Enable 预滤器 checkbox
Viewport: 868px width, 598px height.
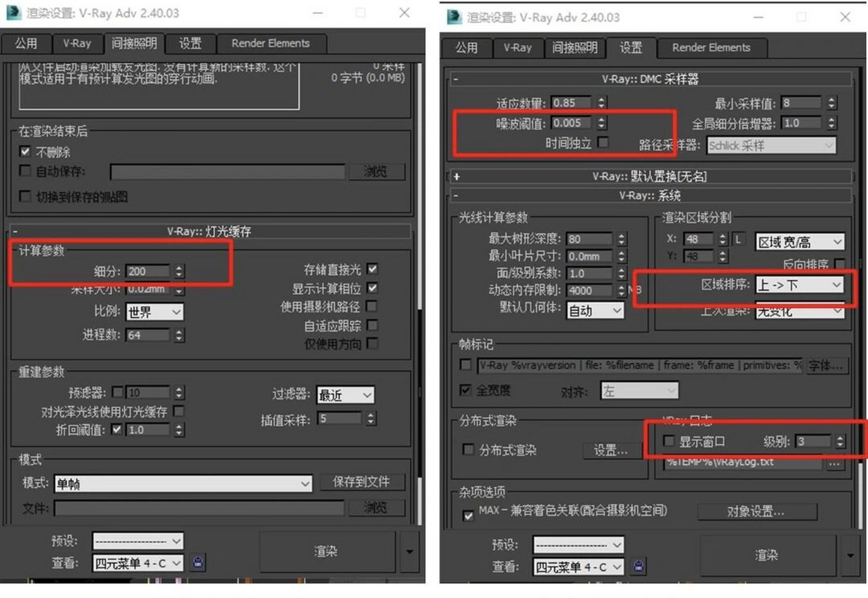pyautogui.click(x=118, y=392)
